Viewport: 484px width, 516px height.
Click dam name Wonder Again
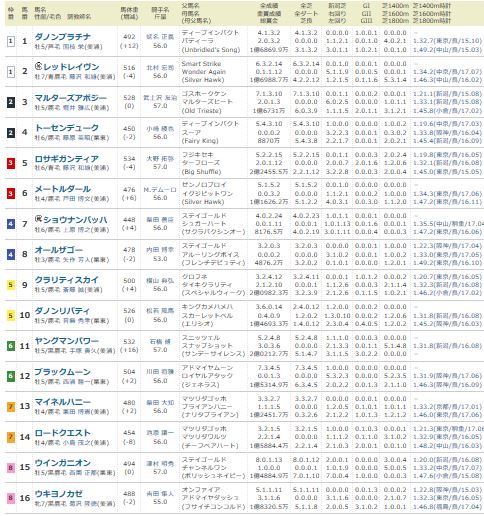pos(204,72)
